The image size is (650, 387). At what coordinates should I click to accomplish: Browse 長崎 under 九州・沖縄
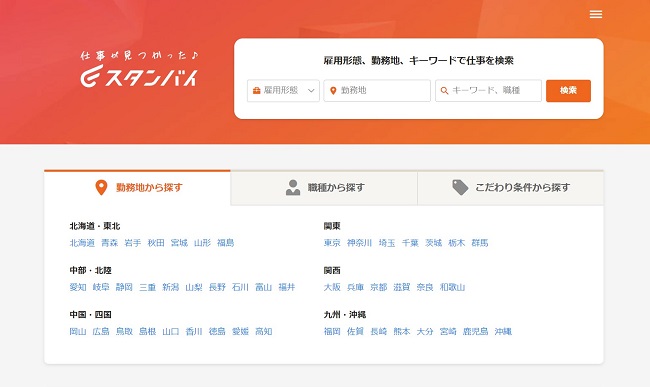(378, 331)
